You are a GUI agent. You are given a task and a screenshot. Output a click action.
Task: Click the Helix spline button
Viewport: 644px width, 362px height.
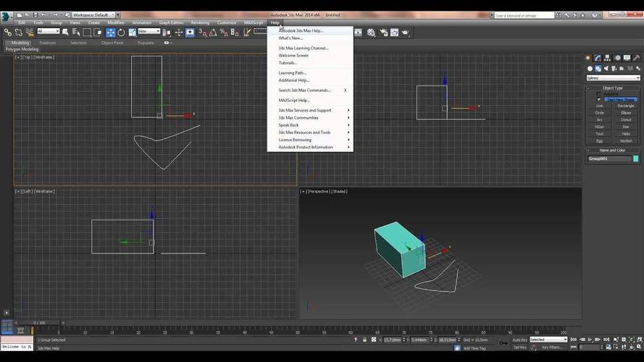click(x=626, y=134)
